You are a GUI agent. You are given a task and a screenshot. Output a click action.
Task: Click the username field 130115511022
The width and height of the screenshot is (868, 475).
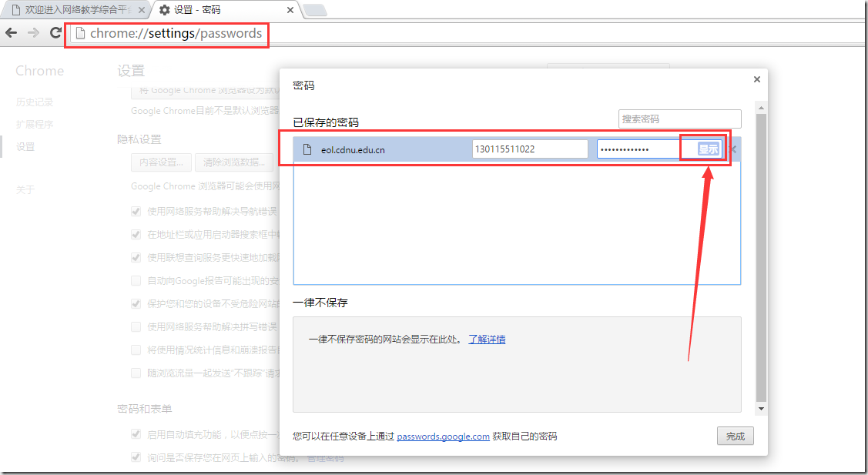[530, 149]
